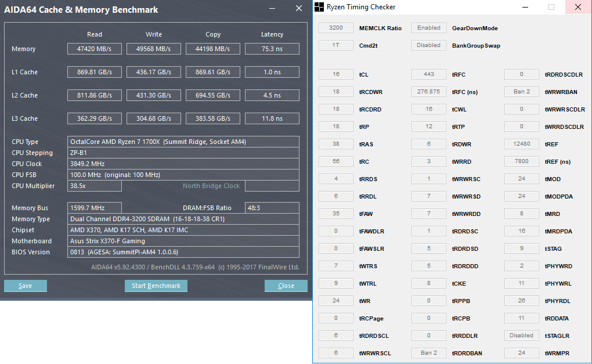The image size is (592, 364).
Task: Click L3 Cache latency value 11.8 ns
Action: tap(272, 118)
